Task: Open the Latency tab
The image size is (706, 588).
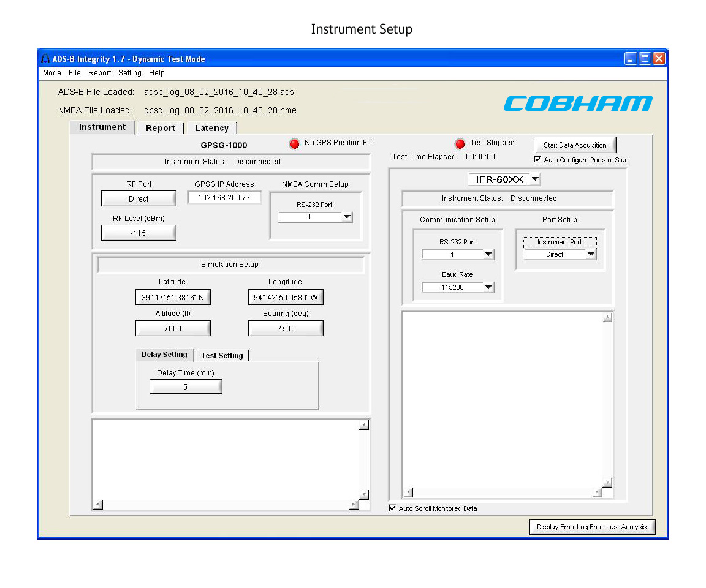Action: [211, 127]
